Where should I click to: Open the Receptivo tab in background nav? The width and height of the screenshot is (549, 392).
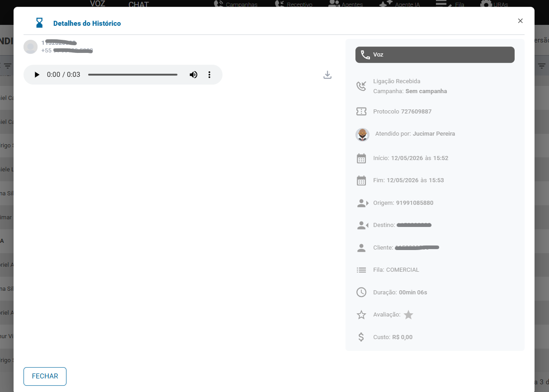tap(293, 4)
